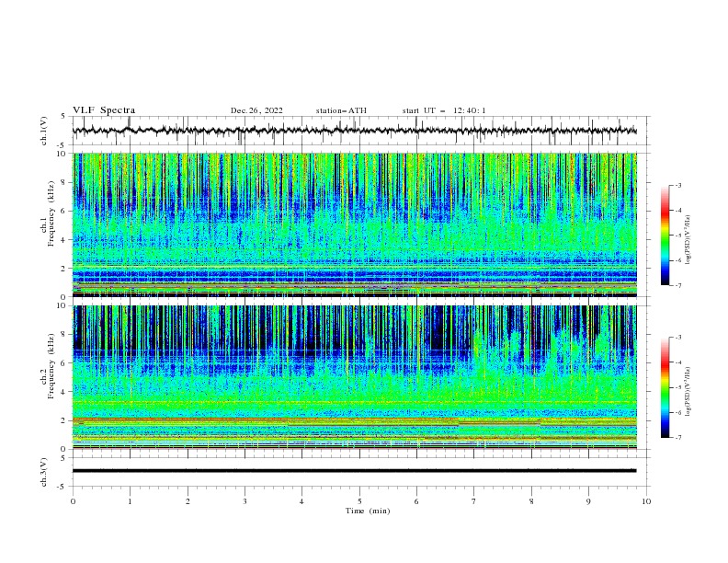The width and height of the screenshot is (728, 563).
Task: Click tick label "1" on the Time axis
Action: (x=130, y=501)
